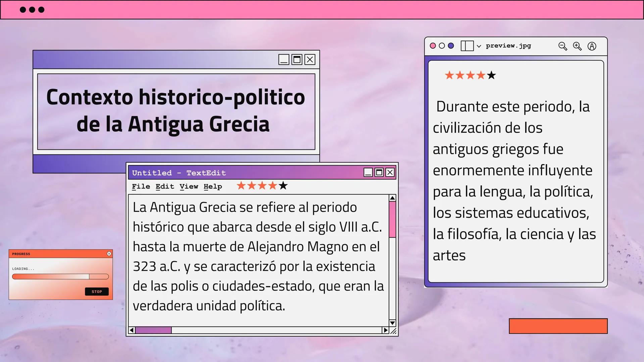Viewport: 644px width, 362px height.
Task: Click the first orange star in TextEdit rating
Action: [241, 185]
